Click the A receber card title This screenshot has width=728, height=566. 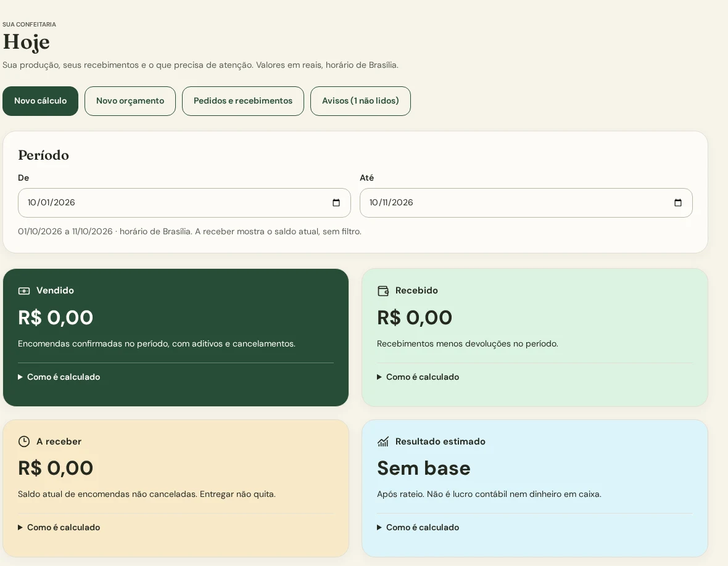pos(59,441)
